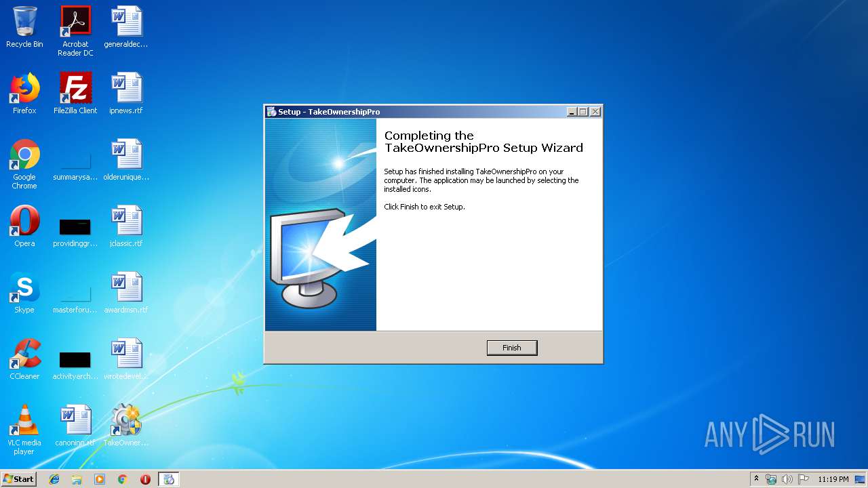Open the Action Center flag icon
The image size is (868, 488).
[804, 479]
